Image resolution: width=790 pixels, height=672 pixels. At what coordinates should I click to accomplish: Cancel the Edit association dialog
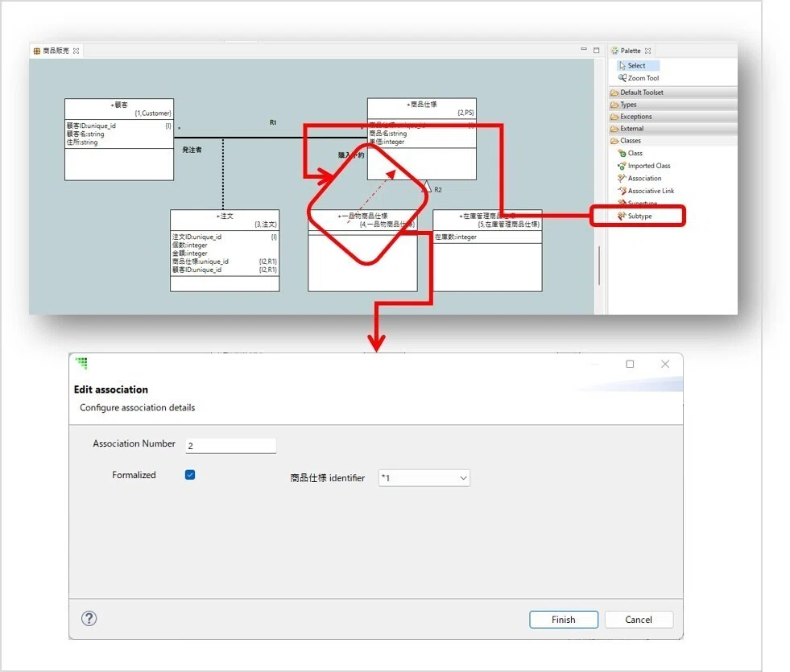click(639, 620)
